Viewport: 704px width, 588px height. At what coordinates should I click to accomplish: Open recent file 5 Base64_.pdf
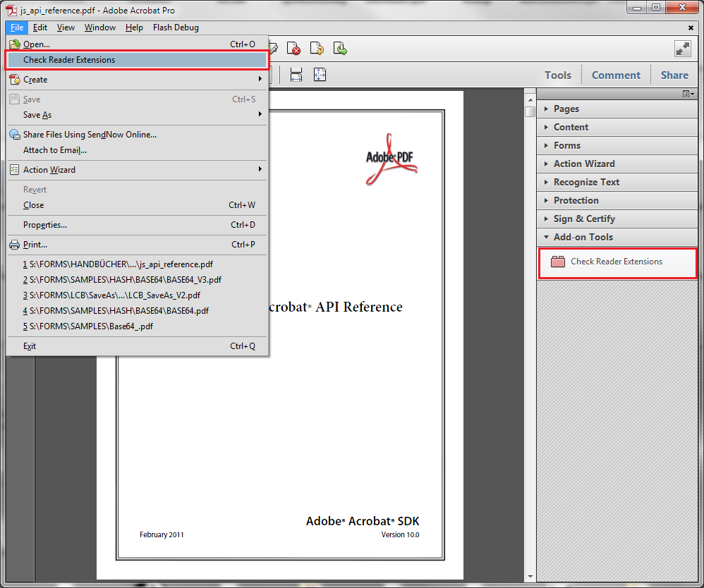point(138,326)
